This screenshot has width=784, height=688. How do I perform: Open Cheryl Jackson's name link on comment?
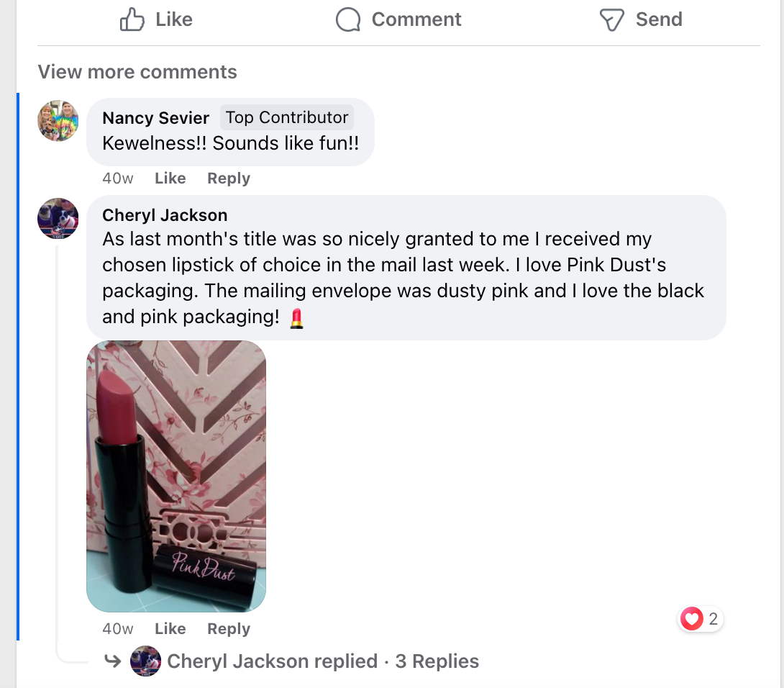pos(165,215)
